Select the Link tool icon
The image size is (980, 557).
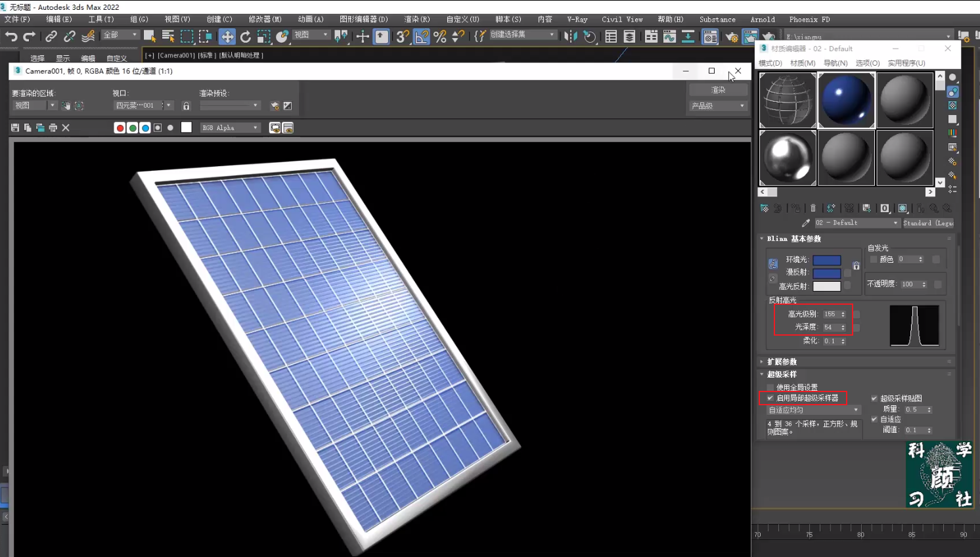(51, 37)
